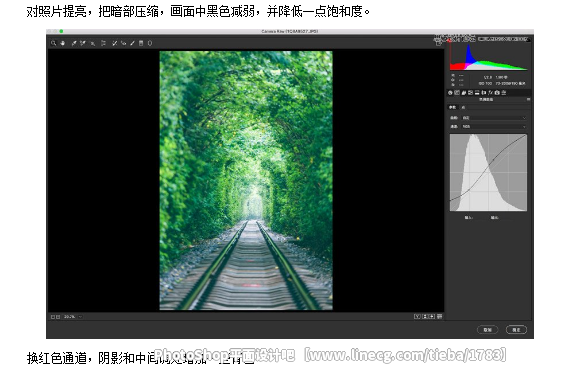Select the Hand pan tool
Viewport: 562px width, 374px height.
62,43
